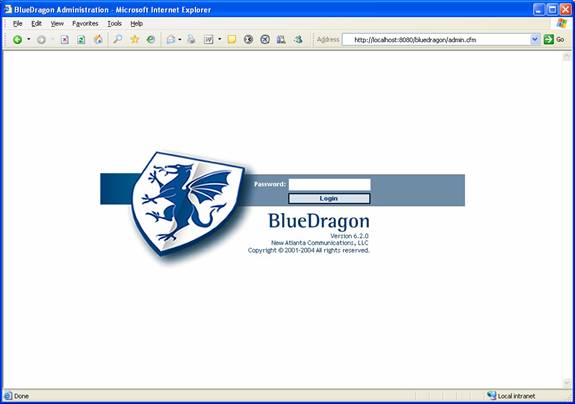Click the dark round icon after yellow note
575x404 pixels.
click(248, 39)
